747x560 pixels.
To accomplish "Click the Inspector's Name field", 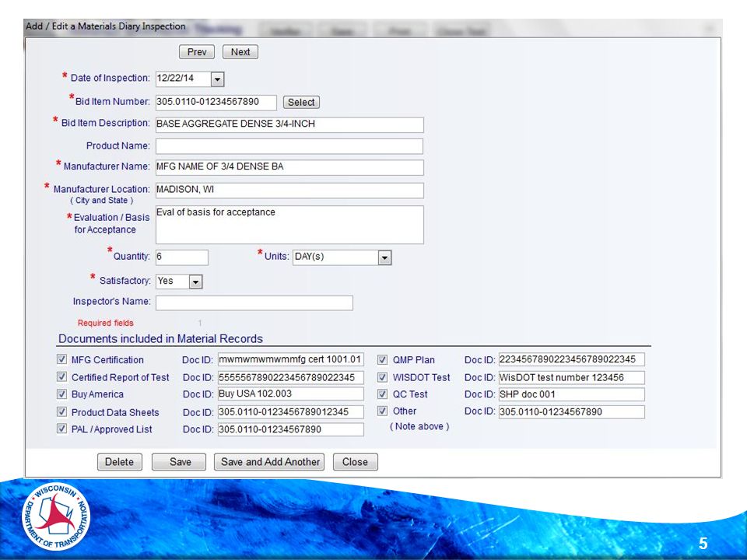I will [254, 303].
